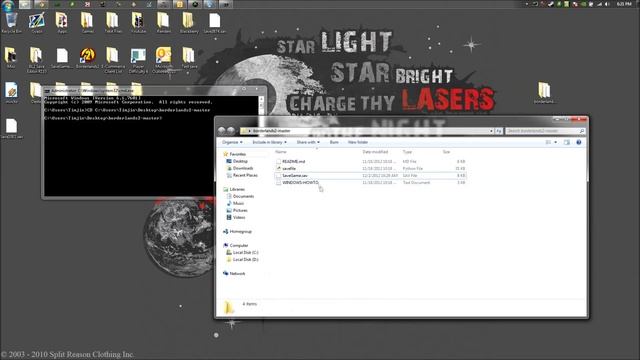Open the Test save folder on desktop
Screen dimensions: 640x360
(189, 58)
